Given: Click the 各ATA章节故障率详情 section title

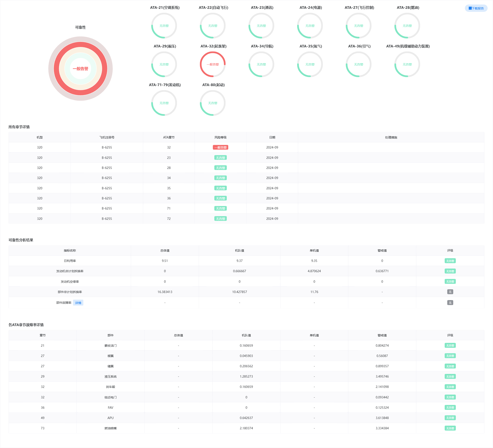Looking at the screenshot, I should pos(26,325).
